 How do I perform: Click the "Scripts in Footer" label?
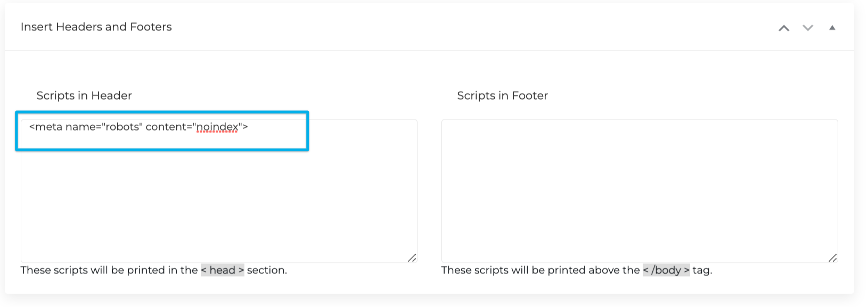502,95
